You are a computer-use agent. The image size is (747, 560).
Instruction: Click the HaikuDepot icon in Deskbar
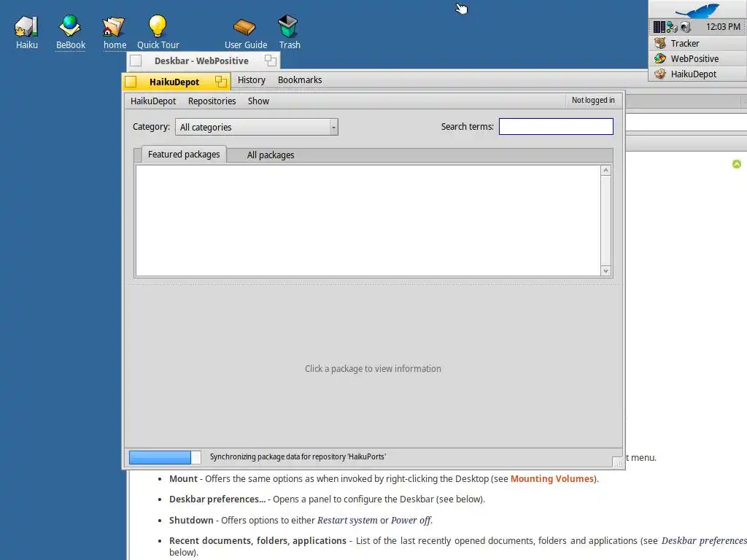pos(659,74)
